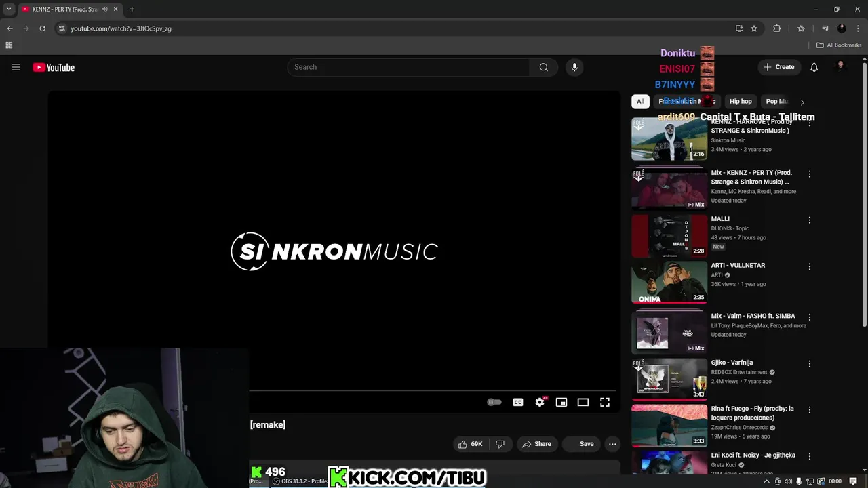The width and height of the screenshot is (868, 488).
Task: Like the video with 69K likes
Action: (x=470, y=444)
